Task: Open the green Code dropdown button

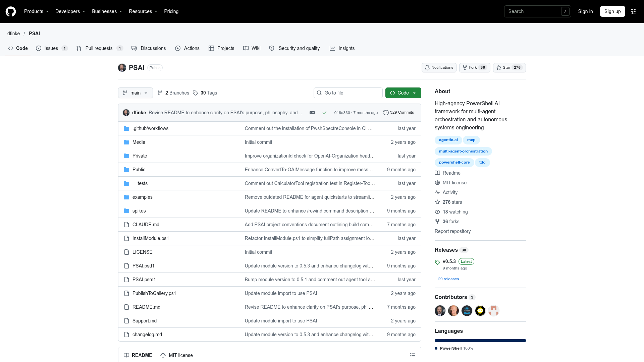Action: click(x=403, y=93)
